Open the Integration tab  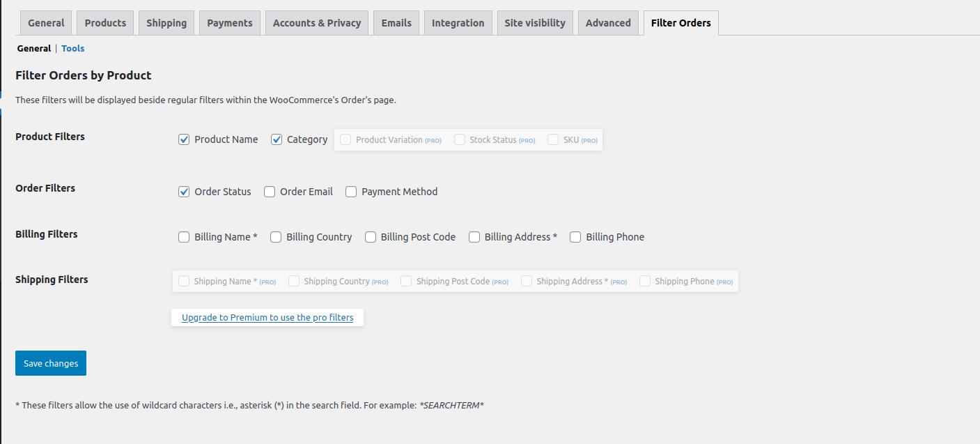458,23
